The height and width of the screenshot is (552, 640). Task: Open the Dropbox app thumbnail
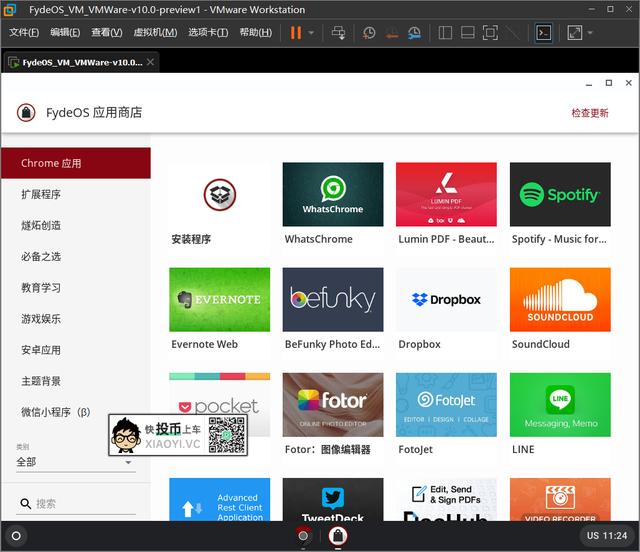pos(446,299)
